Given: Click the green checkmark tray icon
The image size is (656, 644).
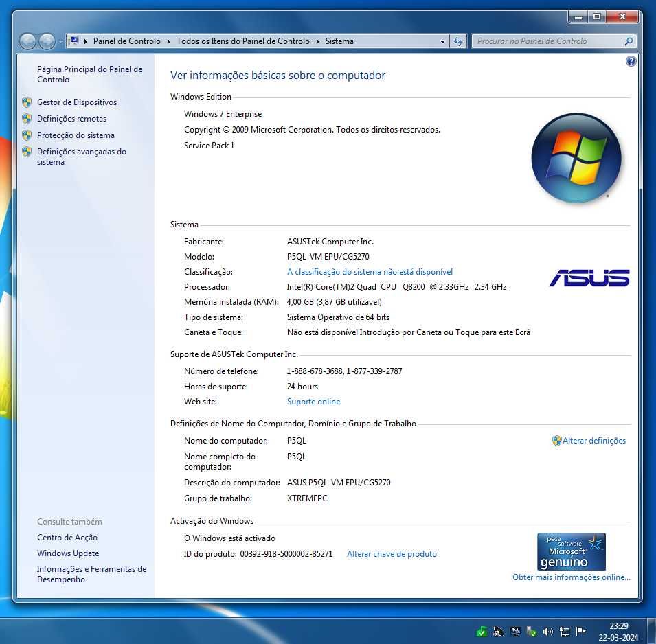Looking at the screenshot, I should [x=482, y=632].
